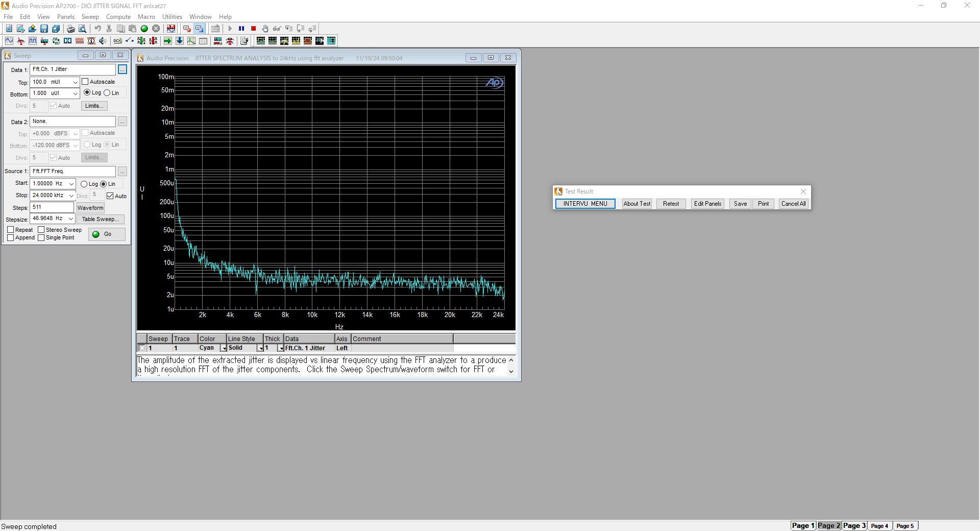The width and height of the screenshot is (980, 531).
Task: Click the speaker headphone panel icon
Action: click(x=103, y=41)
